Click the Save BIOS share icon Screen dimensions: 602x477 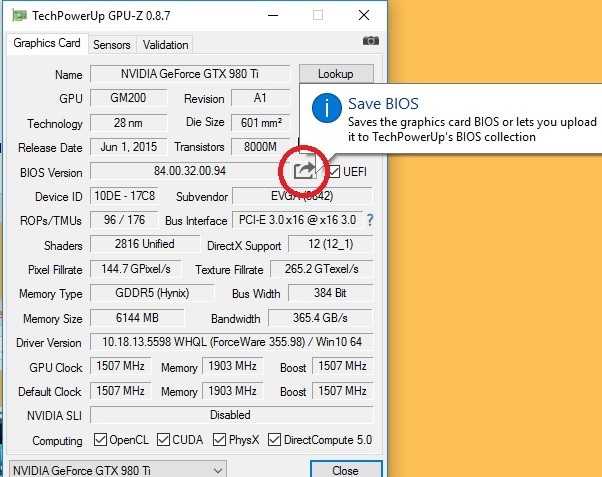click(x=305, y=170)
